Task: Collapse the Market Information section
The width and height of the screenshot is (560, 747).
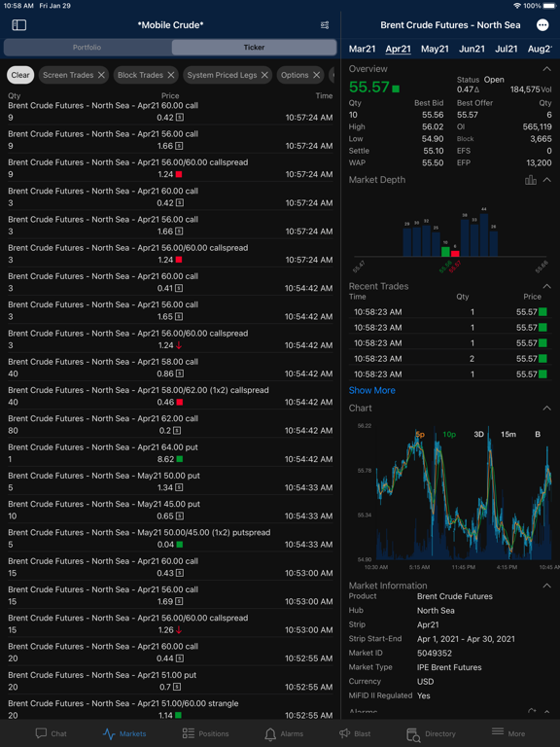Action: (546, 586)
